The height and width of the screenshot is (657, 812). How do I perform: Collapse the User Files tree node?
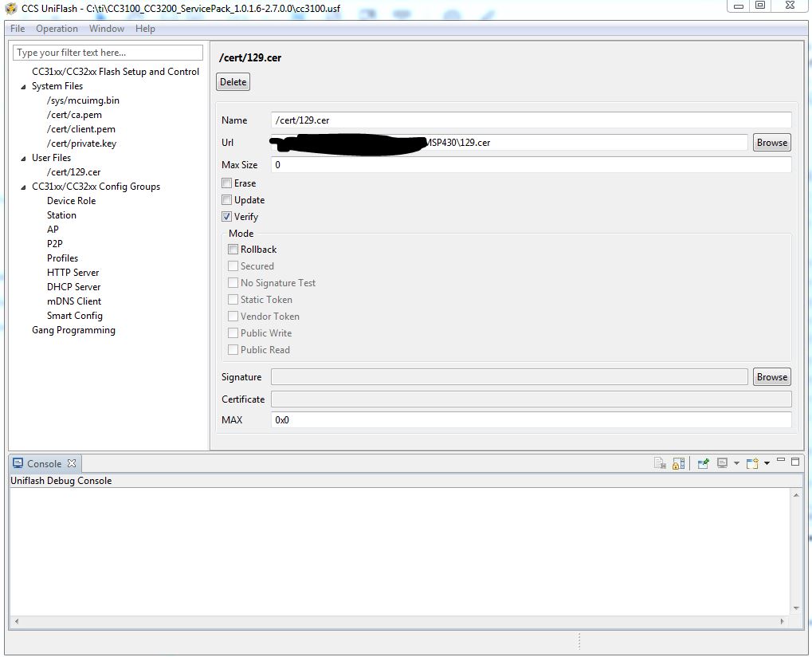(23, 158)
